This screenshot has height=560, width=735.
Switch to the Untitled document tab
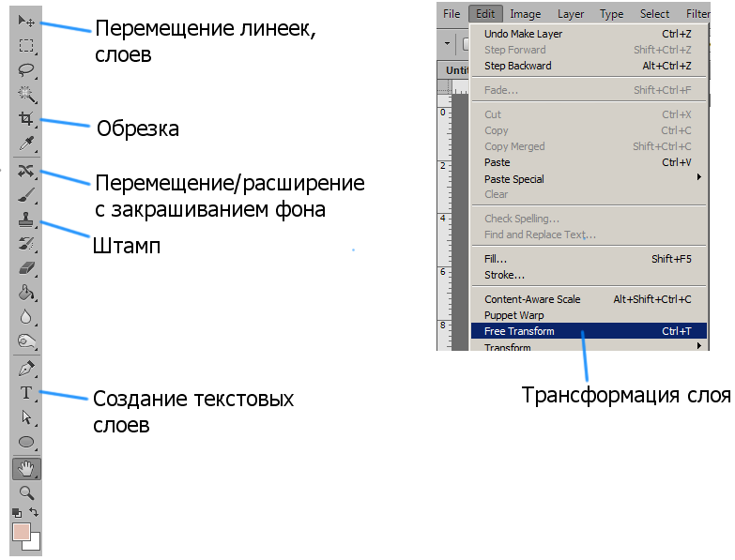pyautogui.click(x=453, y=70)
